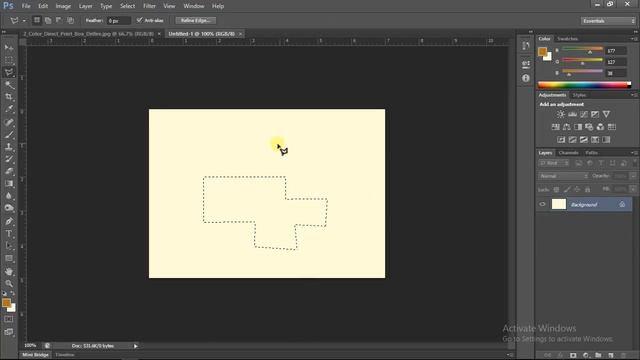Viewport: 640px width, 360px height.
Task: Select the Zoom tool
Action: point(9,284)
